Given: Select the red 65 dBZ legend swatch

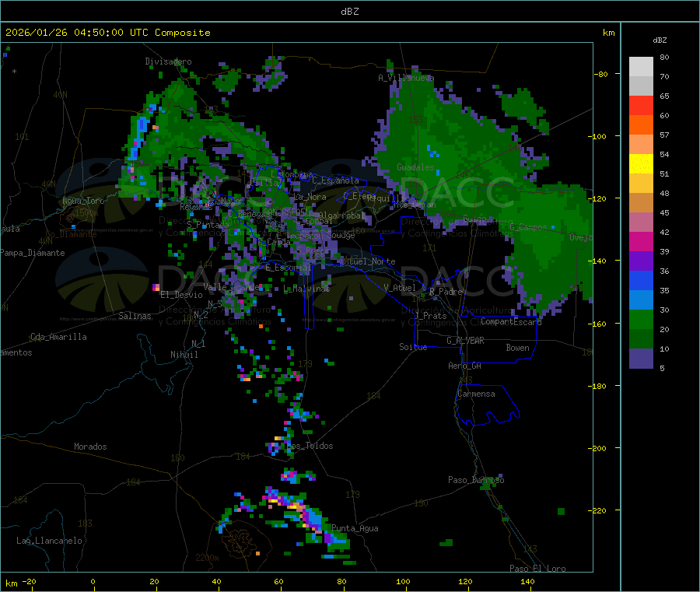Looking at the screenshot, I should coord(641,105).
